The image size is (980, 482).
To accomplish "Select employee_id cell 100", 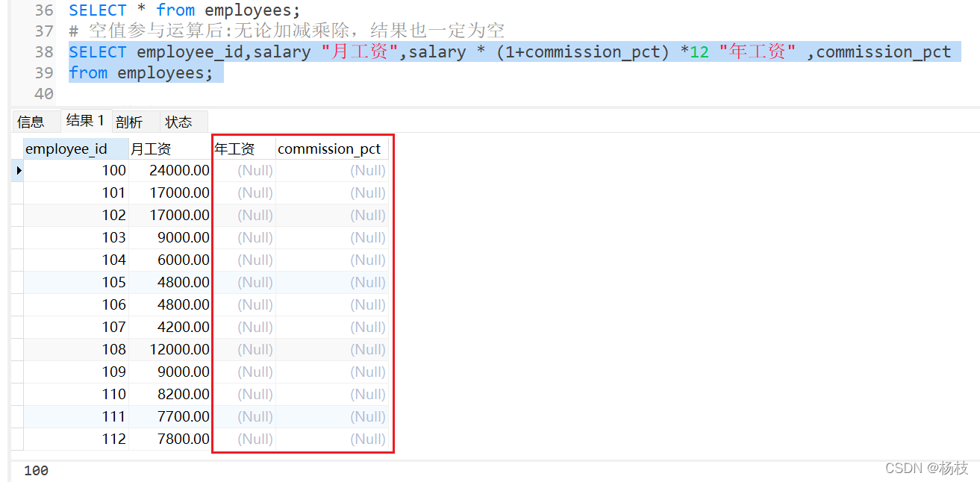I will tap(76, 170).
